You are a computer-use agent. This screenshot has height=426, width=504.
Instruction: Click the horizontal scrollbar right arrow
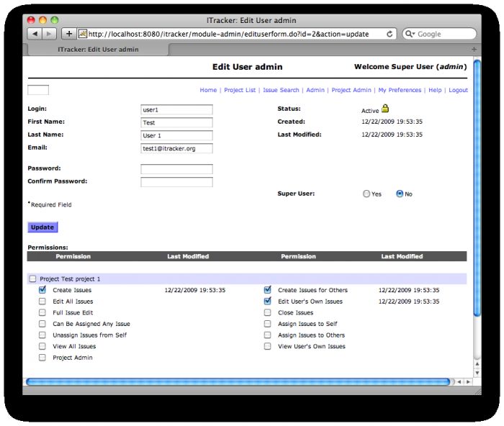coord(468,381)
